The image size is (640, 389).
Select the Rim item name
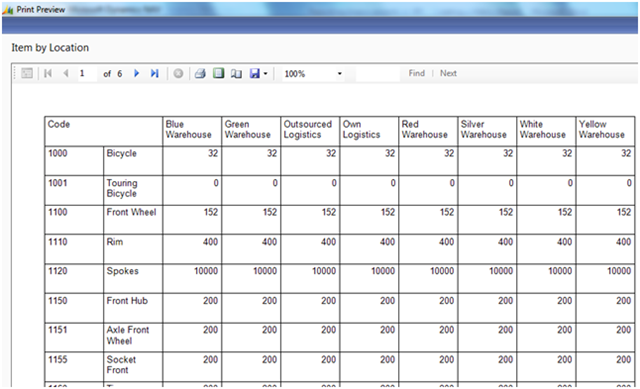click(x=115, y=242)
